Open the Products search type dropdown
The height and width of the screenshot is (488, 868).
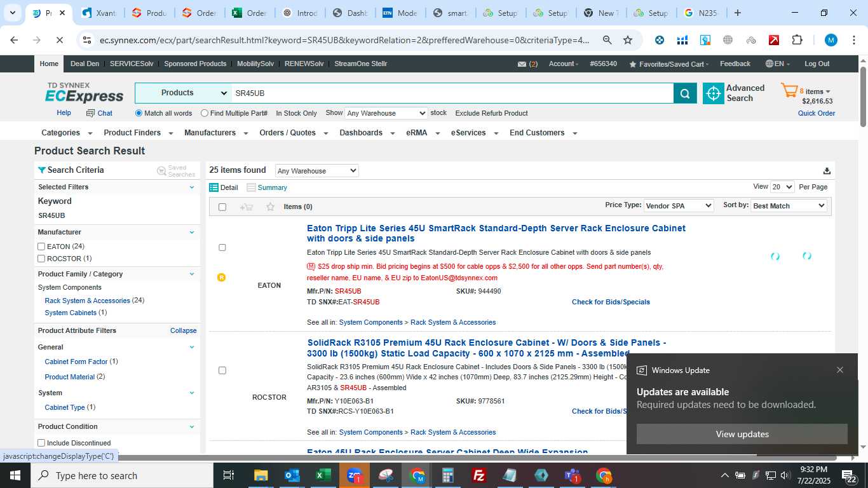183,93
